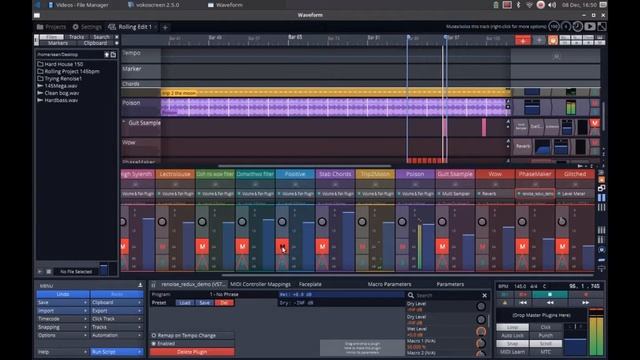The width and height of the screenshot is (640, 360).
Task: Select the Hardbass.wav file
Action: click(x=58, y=100)
